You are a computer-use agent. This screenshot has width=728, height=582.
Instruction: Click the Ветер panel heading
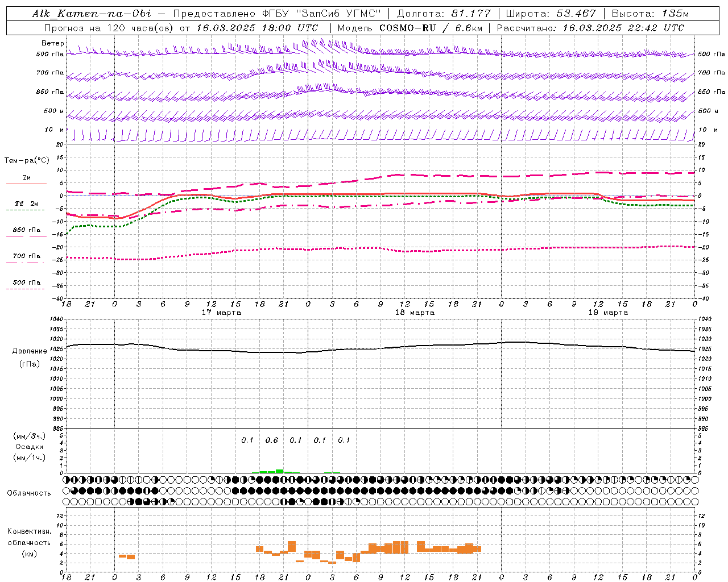(x=53, y=43)
